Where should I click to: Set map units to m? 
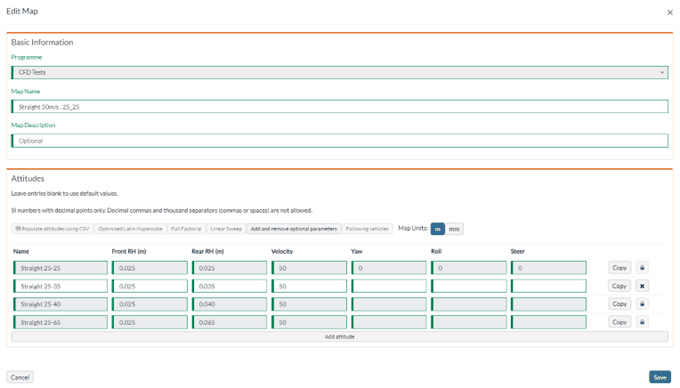pyautogui.click(x=438, y=229)
